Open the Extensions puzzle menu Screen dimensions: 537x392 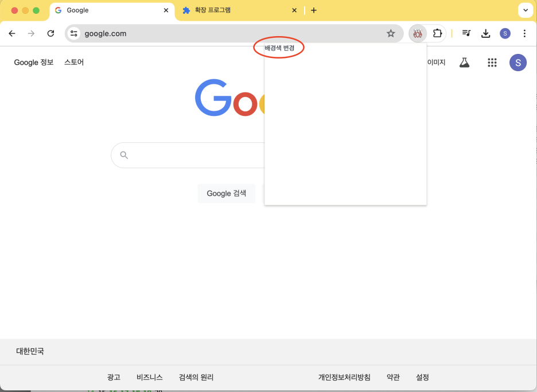click(x=437, y=33)
